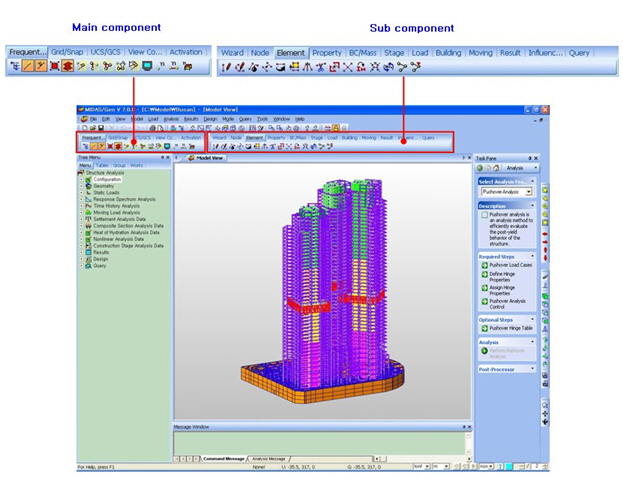
Task: Click first icon in enlarged Main component toolbar
Action: [x=14, y=67]
